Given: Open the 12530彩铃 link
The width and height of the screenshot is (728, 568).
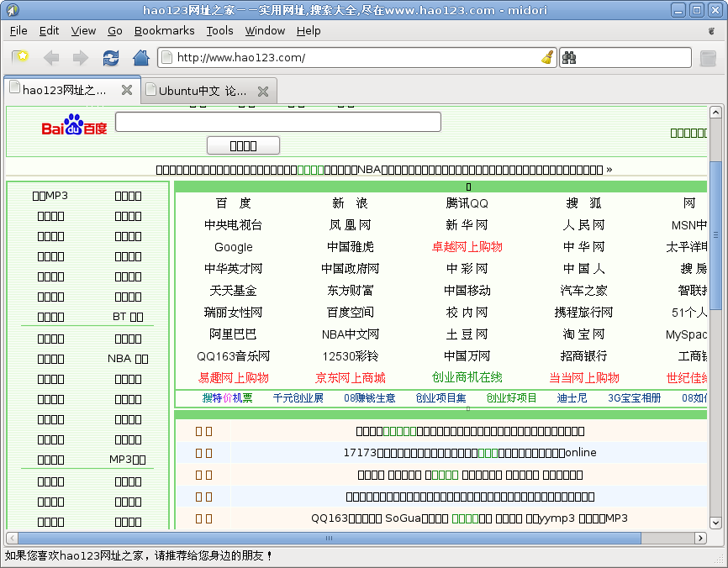Looking at the screenshot, I should (350, 356).
